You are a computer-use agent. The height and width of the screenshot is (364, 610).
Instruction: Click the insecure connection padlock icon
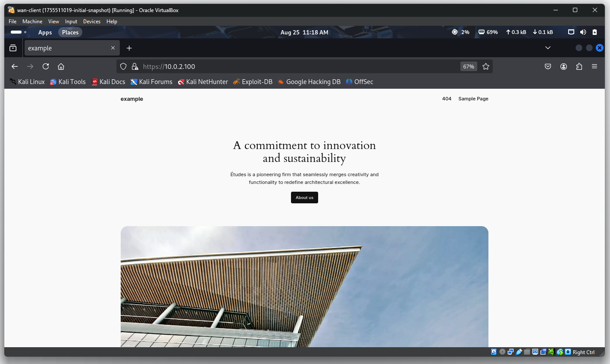135,66
